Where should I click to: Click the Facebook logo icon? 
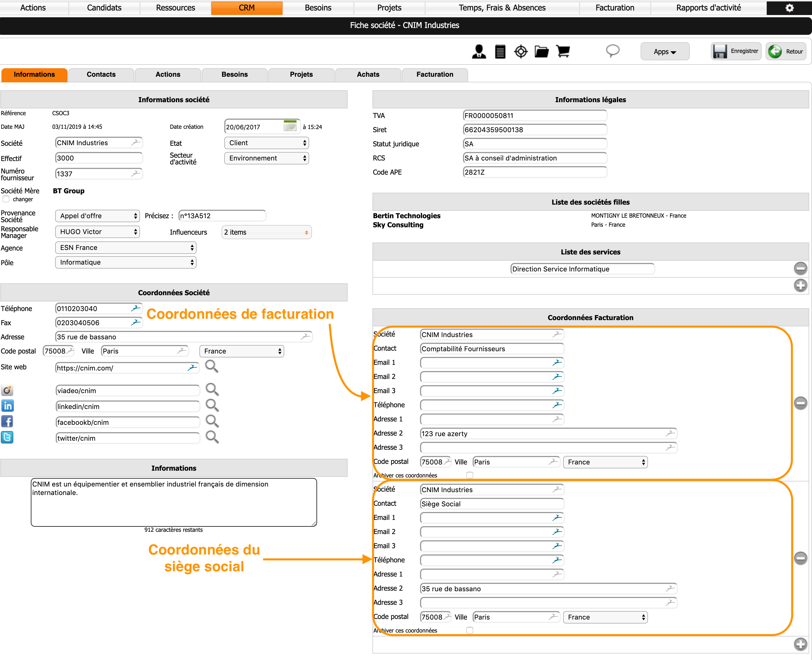pyautogui.click(x=7, y=422)
